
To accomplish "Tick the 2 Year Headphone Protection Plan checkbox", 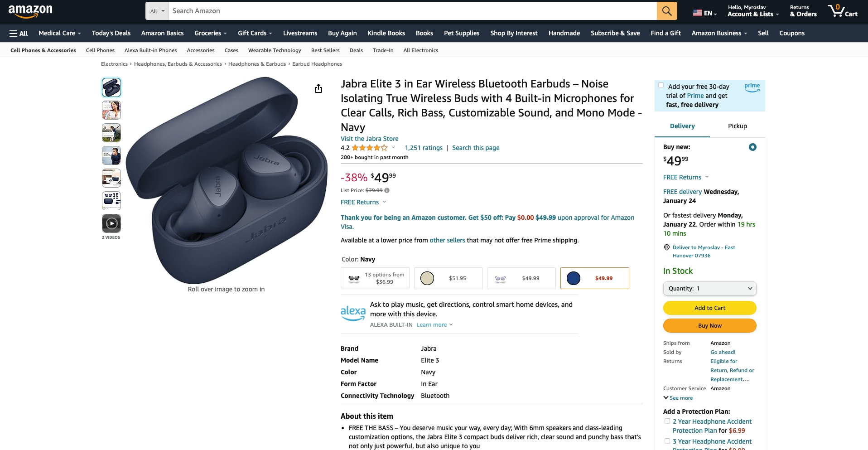I will pos(667,421).
